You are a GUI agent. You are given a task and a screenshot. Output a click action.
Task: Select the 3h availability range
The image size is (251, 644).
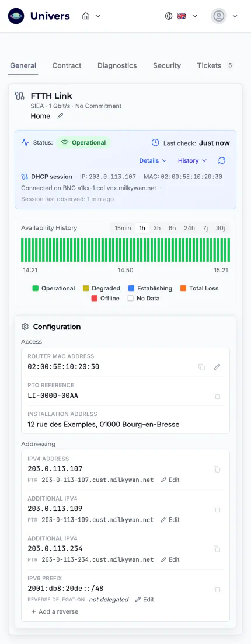click(157, 228)
